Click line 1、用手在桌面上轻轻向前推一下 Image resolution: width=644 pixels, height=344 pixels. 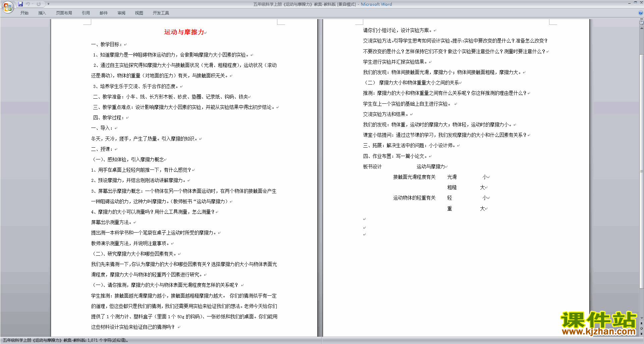[141, 170]
